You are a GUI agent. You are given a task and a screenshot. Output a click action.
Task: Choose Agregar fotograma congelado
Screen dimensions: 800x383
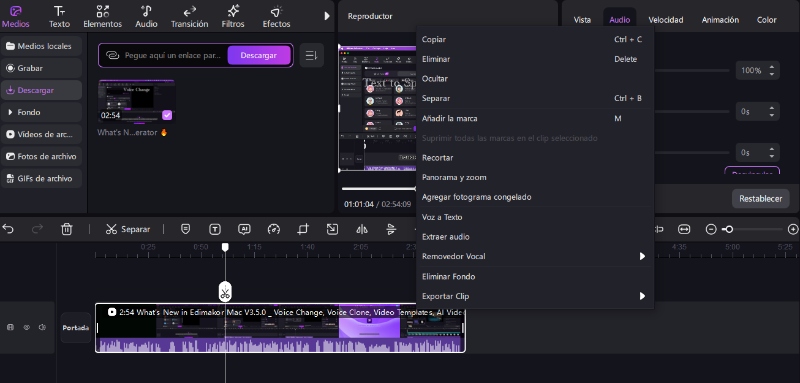pyautogui.click(x=535, y=197)
